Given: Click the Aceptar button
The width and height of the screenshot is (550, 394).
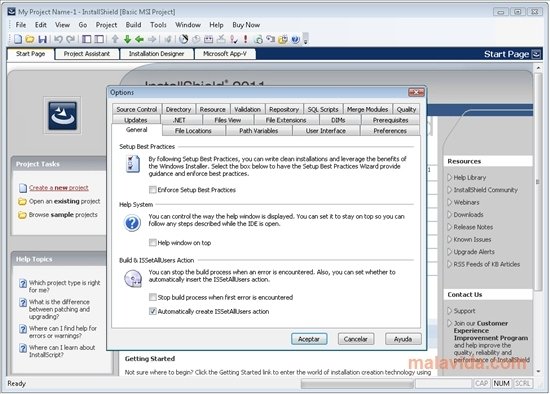Looking at the screenshot, I should (309, 339).
